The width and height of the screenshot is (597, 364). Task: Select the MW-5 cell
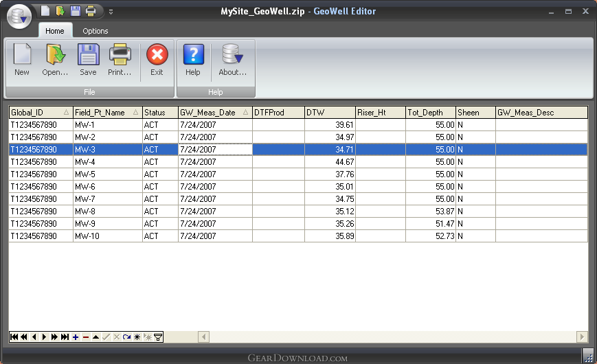tap(107, 174)
